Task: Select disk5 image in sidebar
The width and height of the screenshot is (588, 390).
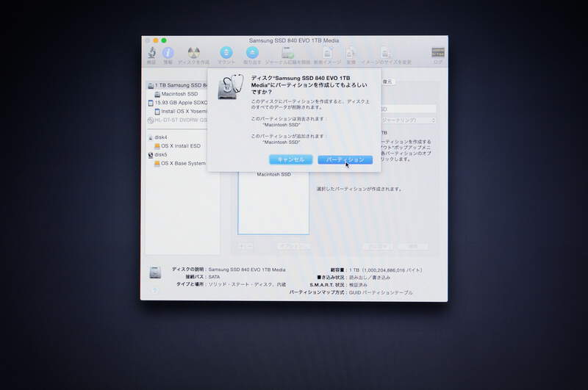Action: [x=157, y=155]
